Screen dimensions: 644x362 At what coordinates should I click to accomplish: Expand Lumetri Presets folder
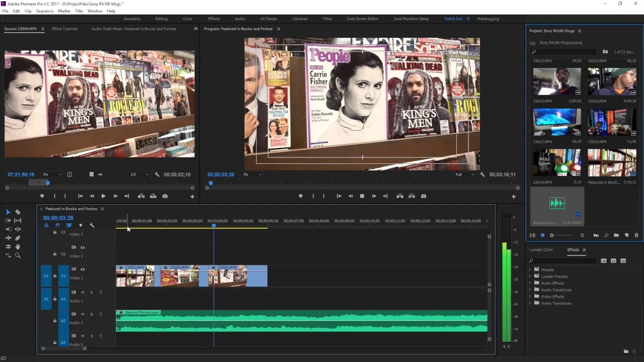click(x=530, y=277)
